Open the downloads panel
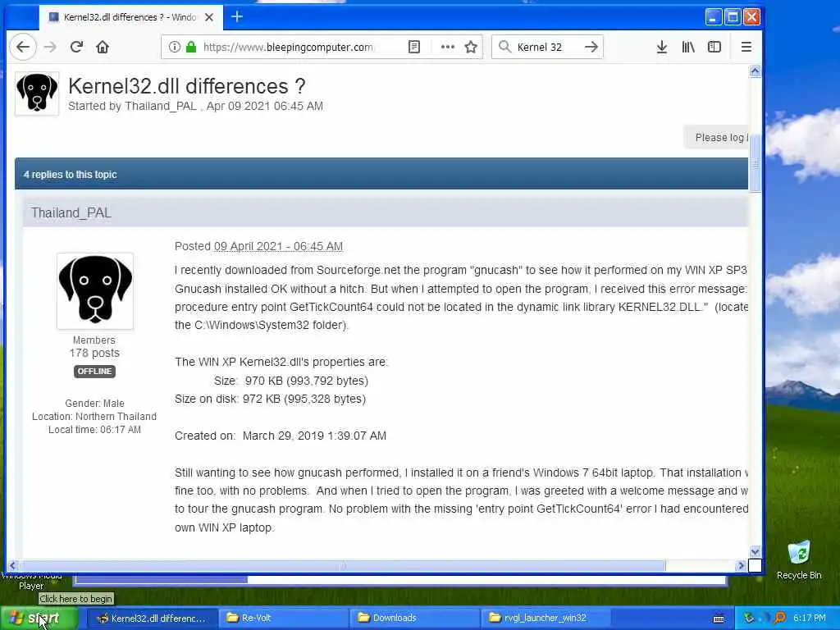 (662, 47)
